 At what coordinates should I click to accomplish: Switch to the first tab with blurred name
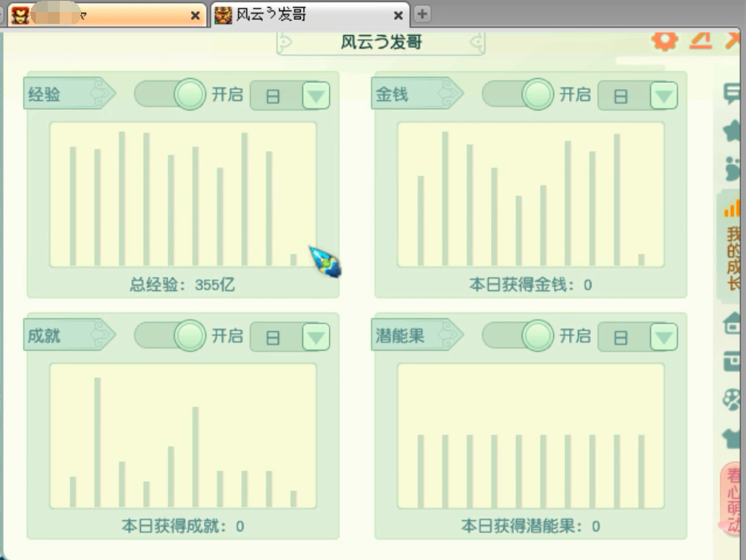tap(107, 15)
